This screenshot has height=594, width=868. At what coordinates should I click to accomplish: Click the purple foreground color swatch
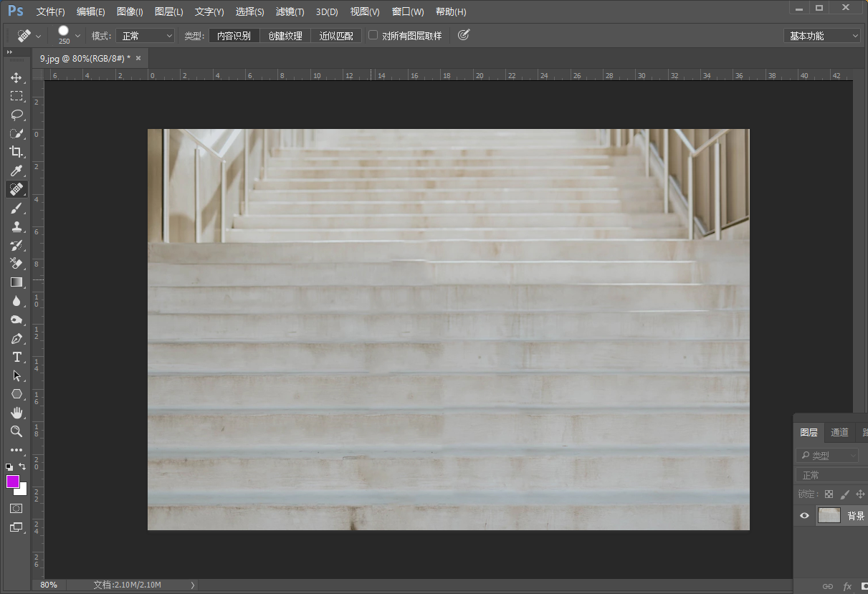click(13, 481)
